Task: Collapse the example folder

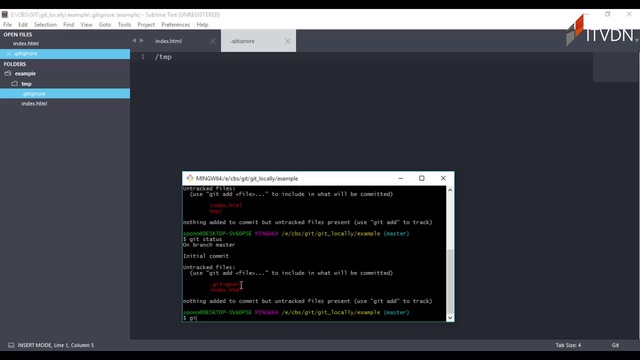Action: 8,73
